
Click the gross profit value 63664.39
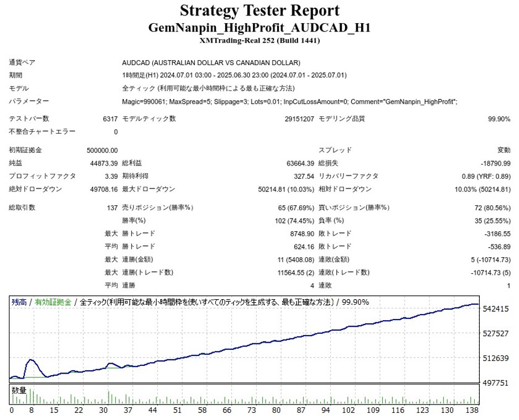tap(300, 163)
